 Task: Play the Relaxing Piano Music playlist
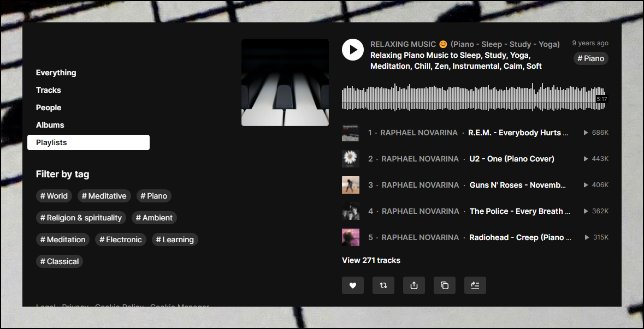[x=353, y=50]
